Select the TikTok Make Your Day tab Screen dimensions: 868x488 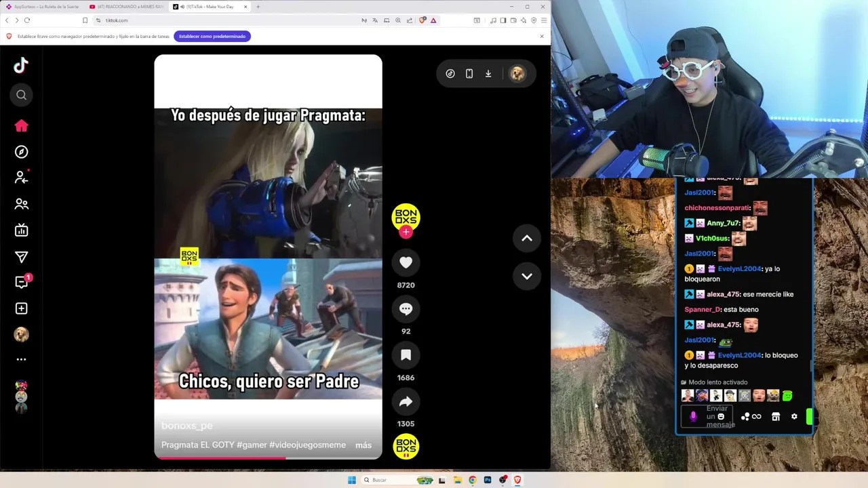(x=210, y=7)
